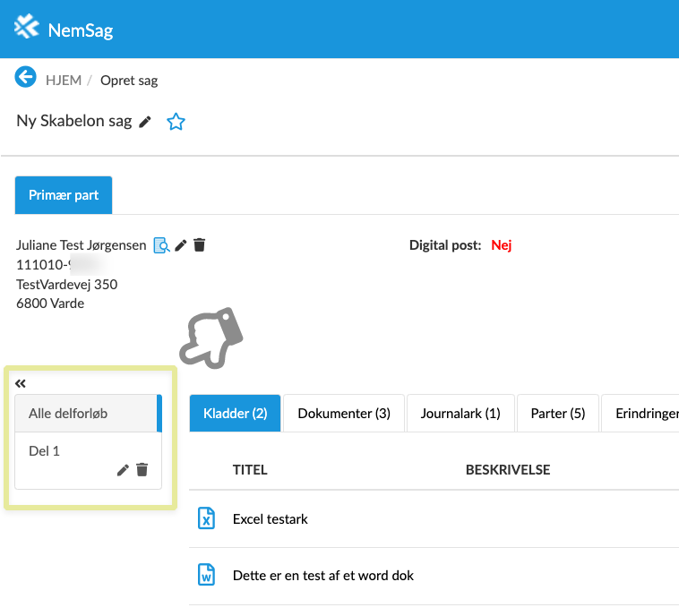Switch to the Dokumenter (3) tab

coord(344,414)
